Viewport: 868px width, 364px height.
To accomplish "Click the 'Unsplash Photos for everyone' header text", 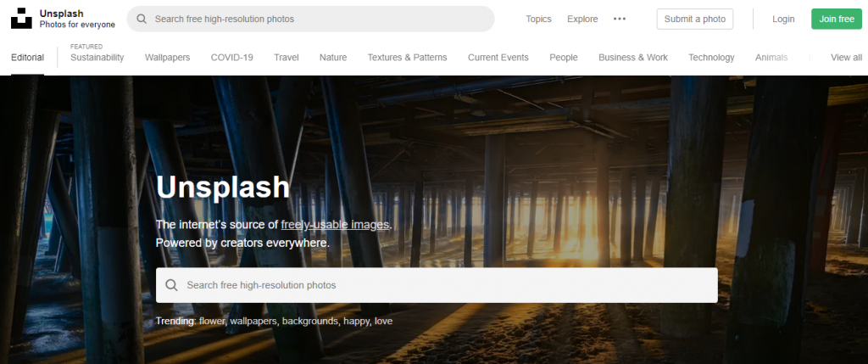I will [x=77, y=19].
